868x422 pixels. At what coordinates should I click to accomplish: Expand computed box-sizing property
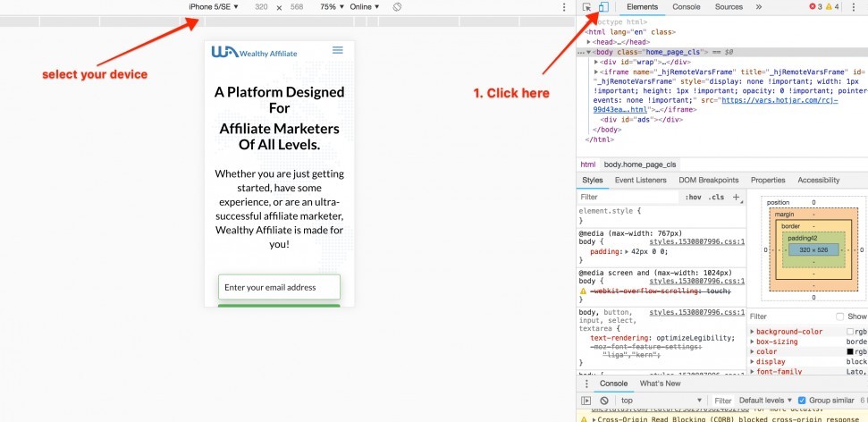(x=753, y=342)
